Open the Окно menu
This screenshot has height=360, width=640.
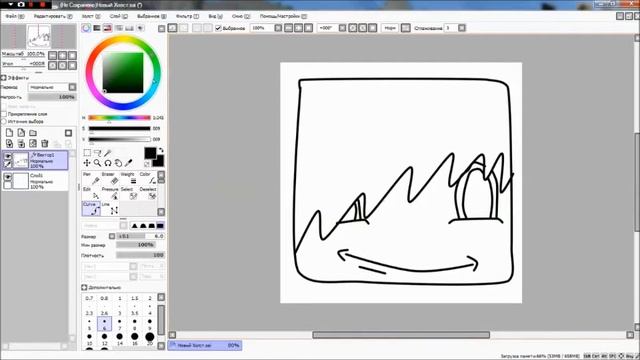point(241,16)
